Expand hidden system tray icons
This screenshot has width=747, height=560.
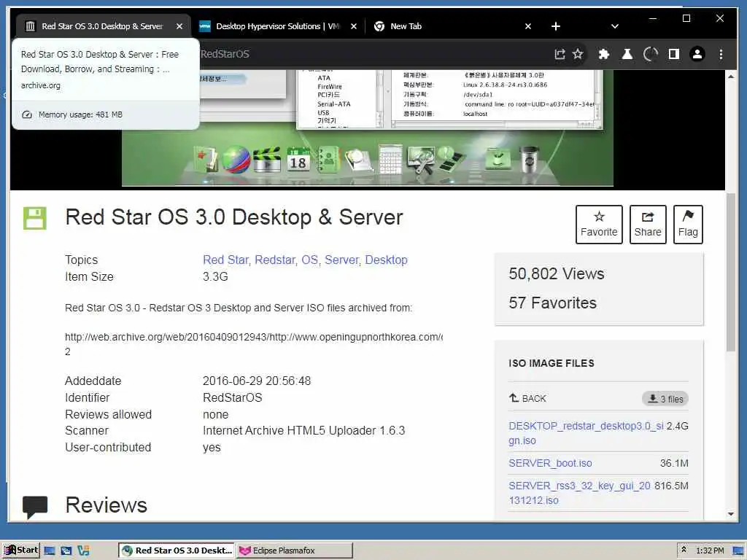click(683, 550)
